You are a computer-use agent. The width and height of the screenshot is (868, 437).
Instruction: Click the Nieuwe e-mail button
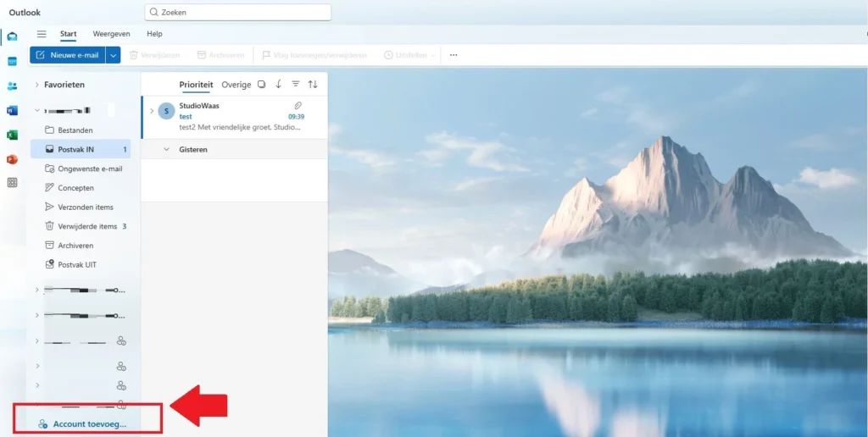tap(67, 55)
